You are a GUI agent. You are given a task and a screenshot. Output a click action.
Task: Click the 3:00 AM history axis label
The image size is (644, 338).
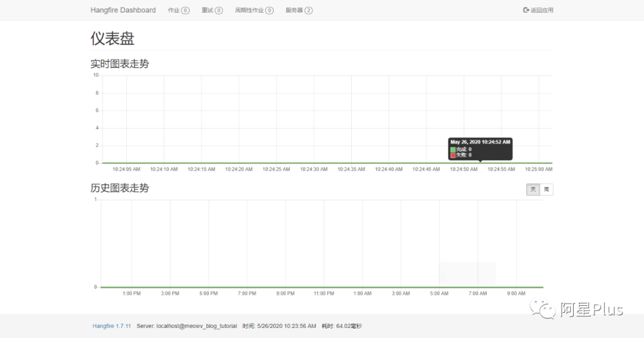tap(401, 294)
